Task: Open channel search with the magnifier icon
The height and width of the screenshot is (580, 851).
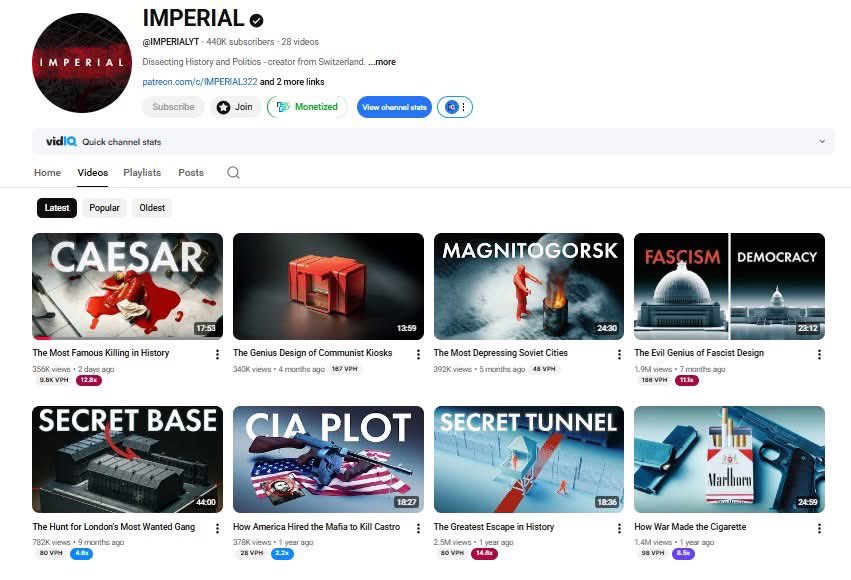Action: point(233,172)
